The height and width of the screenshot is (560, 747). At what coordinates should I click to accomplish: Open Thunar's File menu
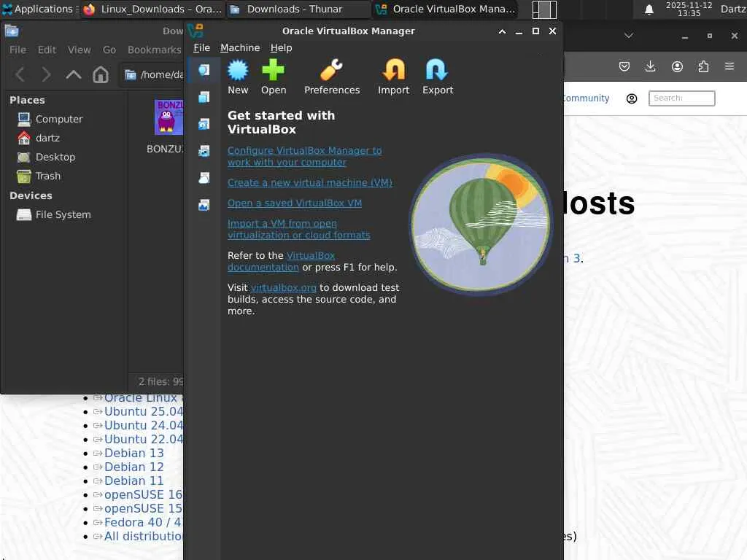pos(18,50)
